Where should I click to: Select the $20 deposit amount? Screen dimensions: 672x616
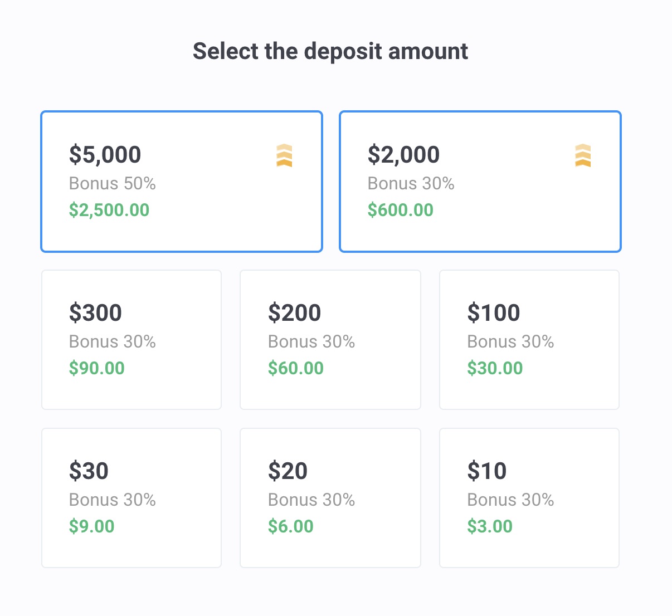[330, 498]
